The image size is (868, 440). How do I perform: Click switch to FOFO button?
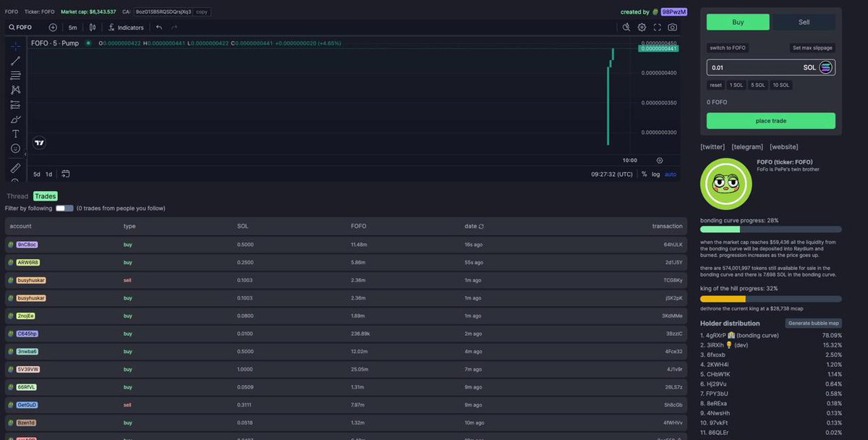click(728, 48)
